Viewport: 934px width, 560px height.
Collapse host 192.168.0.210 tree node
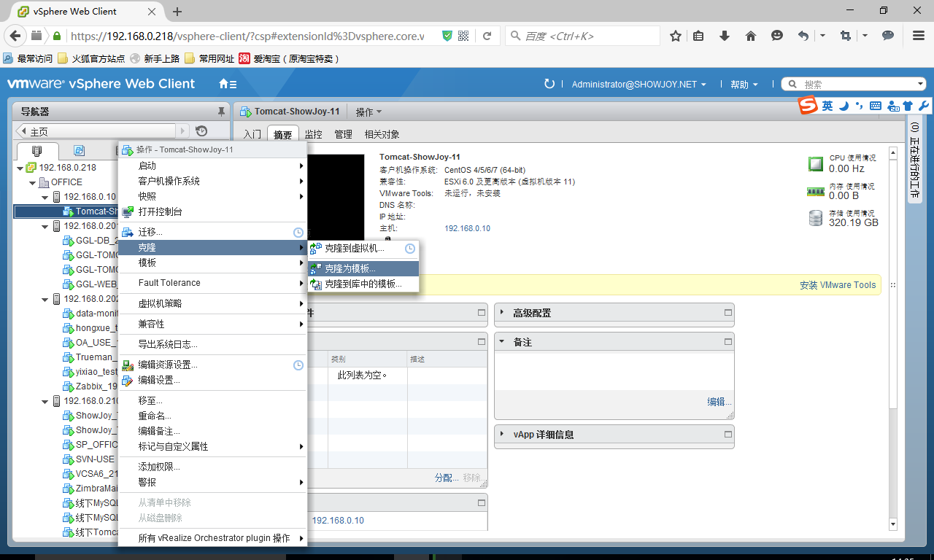point(45,401)
